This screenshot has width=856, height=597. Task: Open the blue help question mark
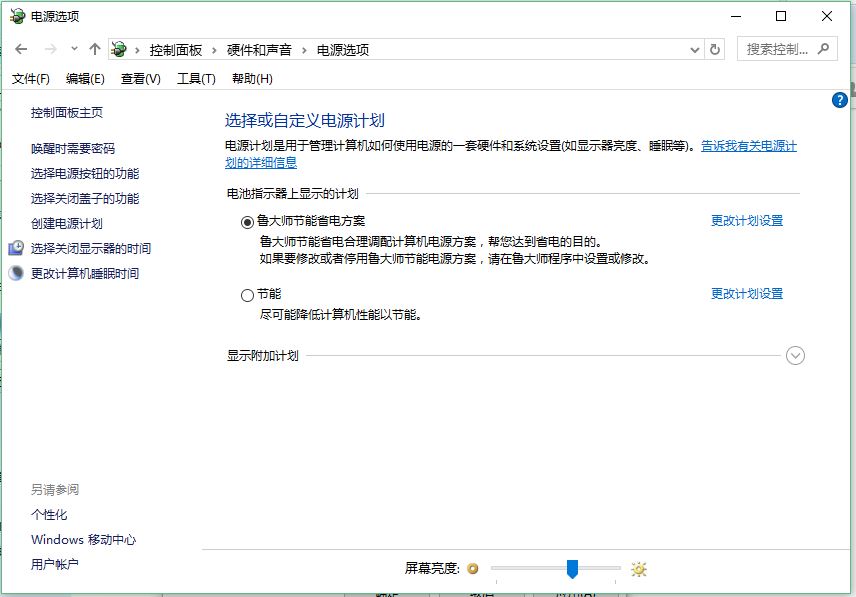click(840, 100)
